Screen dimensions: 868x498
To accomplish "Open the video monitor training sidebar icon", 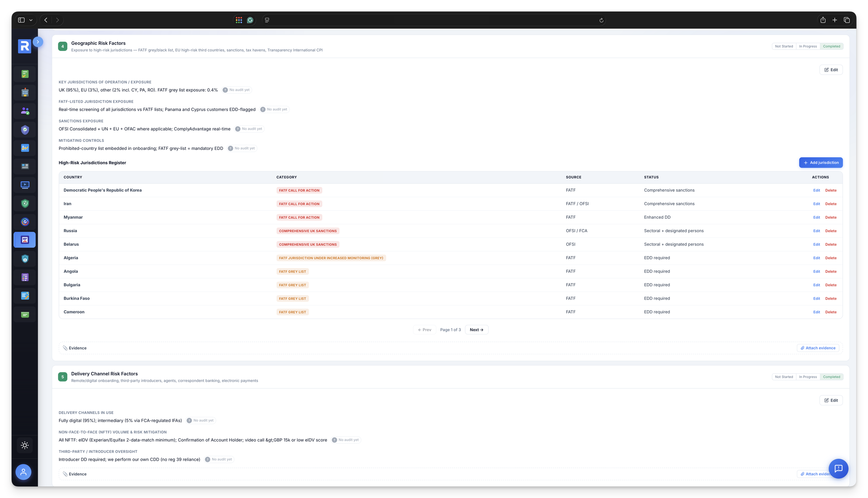I will pos(25,185).
